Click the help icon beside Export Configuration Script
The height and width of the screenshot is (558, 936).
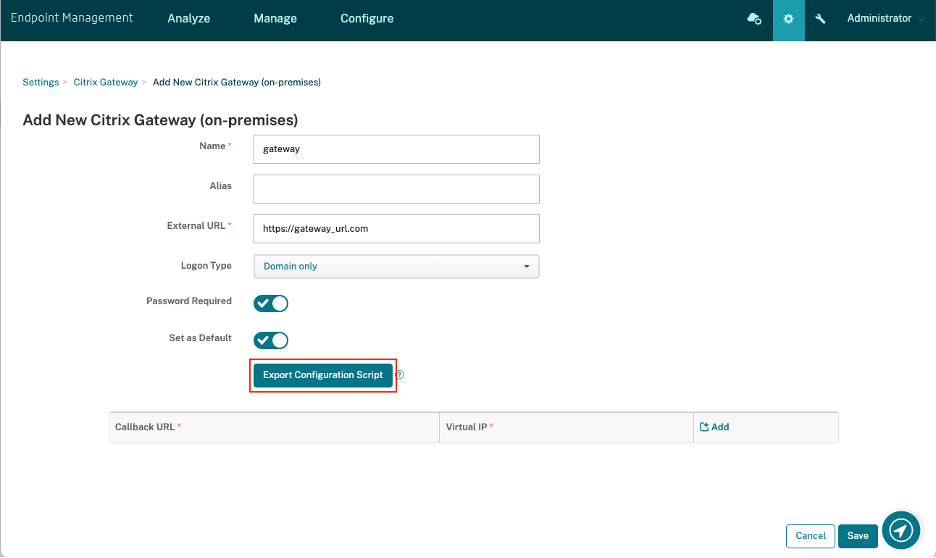[x=399, y=375]
